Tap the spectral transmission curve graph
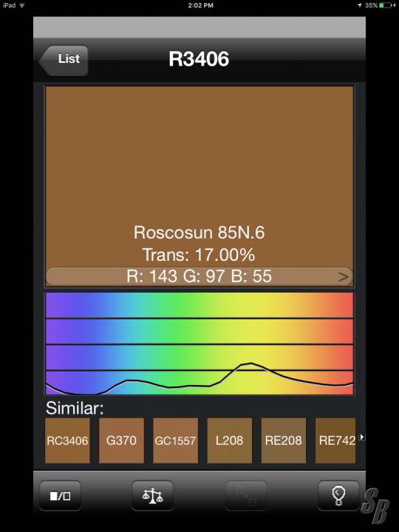The height and width of the screenshot is (532, 399). tap(199, 344)
